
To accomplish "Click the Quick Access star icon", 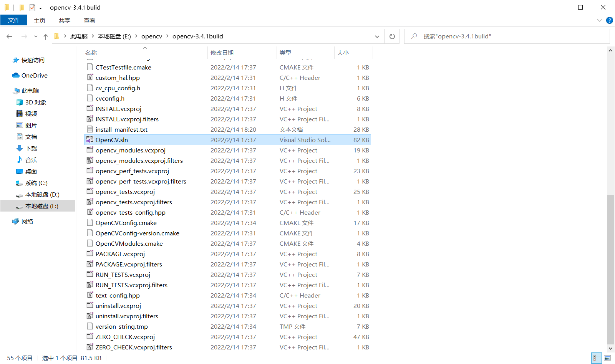I will (x=16, y=60).
